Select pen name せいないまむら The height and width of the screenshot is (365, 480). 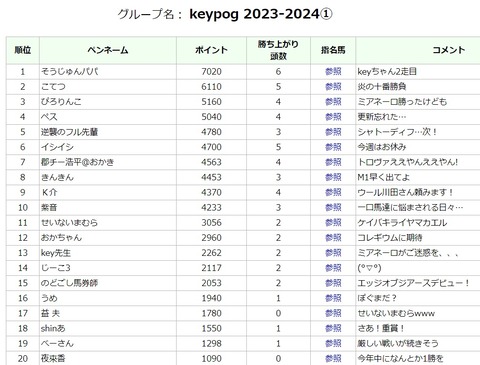click(69, 223)
